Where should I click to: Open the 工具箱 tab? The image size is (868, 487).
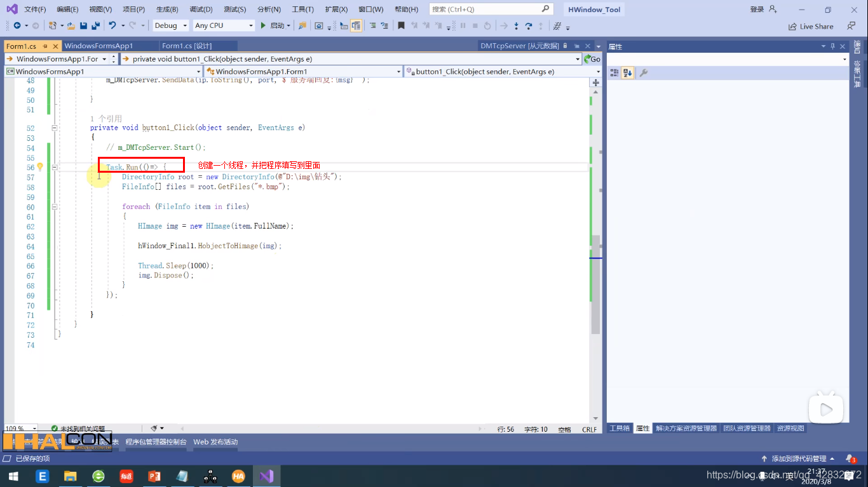(x=619, y=429)
